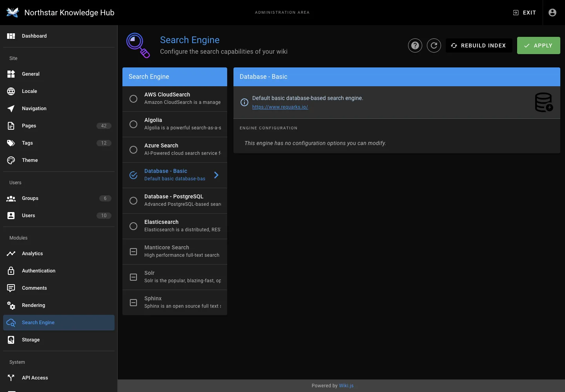Open Dashboard in the sidebar
The image size is (565, 392).
(59, 36)
